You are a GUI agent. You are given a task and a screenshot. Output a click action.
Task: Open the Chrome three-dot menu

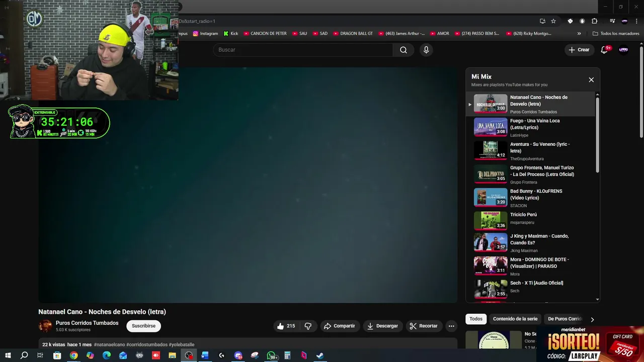[x=636, y=21]
